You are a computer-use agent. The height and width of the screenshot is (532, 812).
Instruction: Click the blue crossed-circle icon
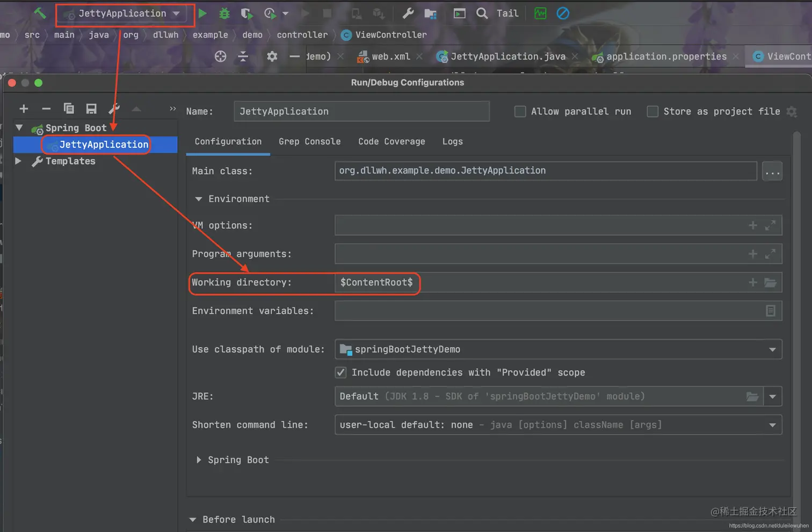[563, 13]
